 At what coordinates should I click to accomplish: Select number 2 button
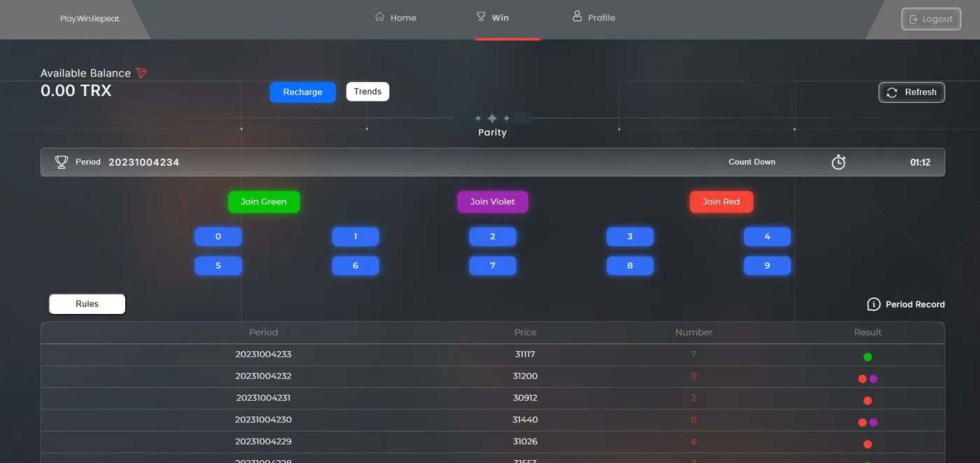(493, 236)
